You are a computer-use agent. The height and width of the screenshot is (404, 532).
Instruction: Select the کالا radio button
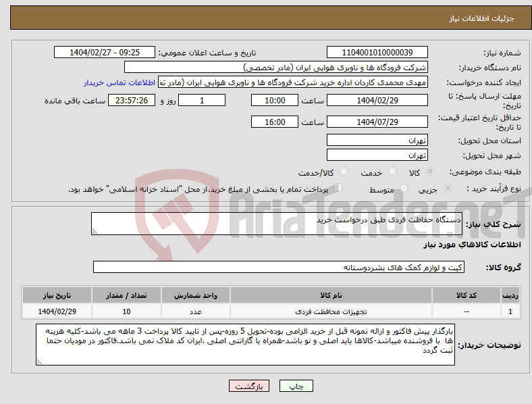[430, 172]
